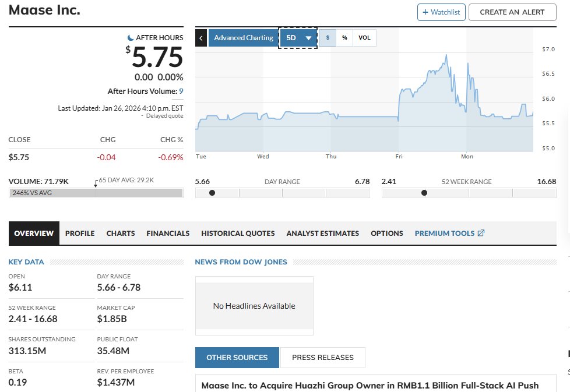Switch chart to dollar price view
Screen dimensions: 570x392
point(328,38)
